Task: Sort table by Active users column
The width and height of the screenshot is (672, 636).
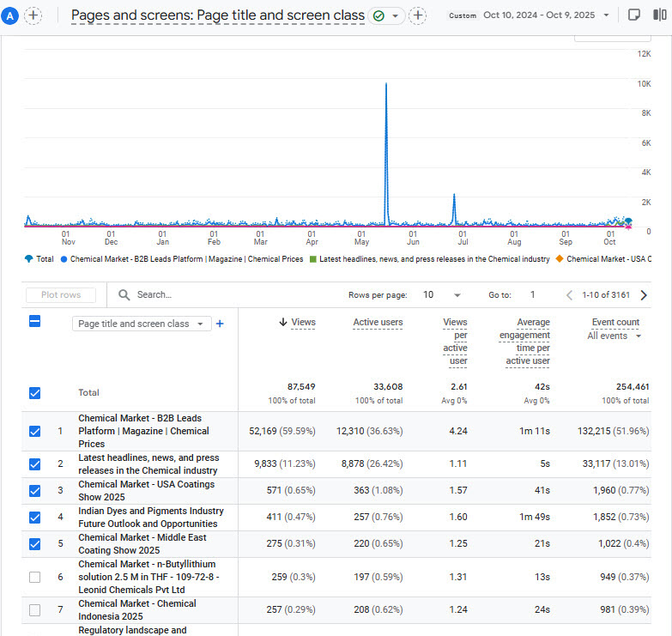Action: tap(378, 323)
